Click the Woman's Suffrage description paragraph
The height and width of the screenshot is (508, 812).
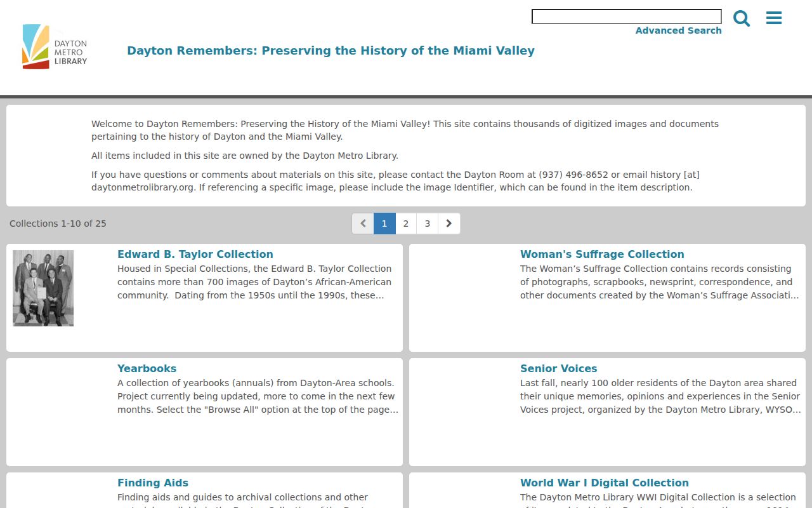pos(659,282)
